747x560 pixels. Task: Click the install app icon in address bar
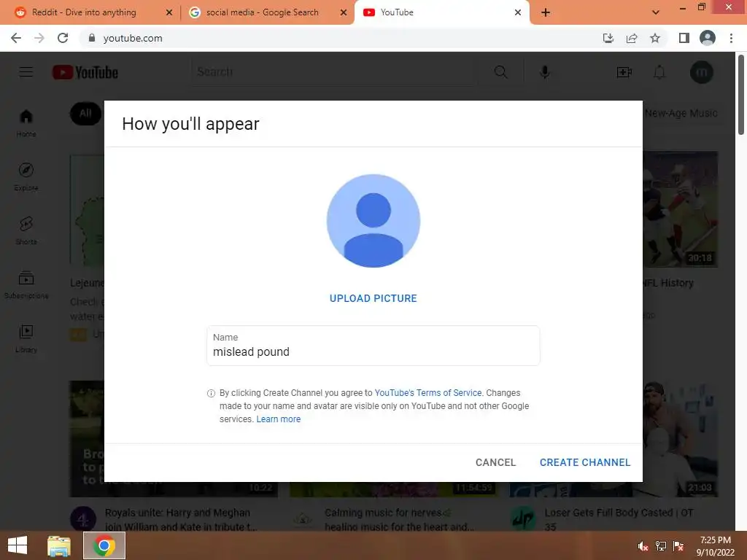click(x=608, y=38)
